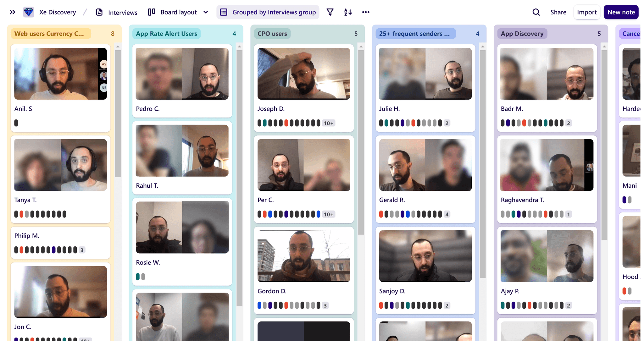Open the filter funnel icon
644x341 pixels.
click(330, 12)
